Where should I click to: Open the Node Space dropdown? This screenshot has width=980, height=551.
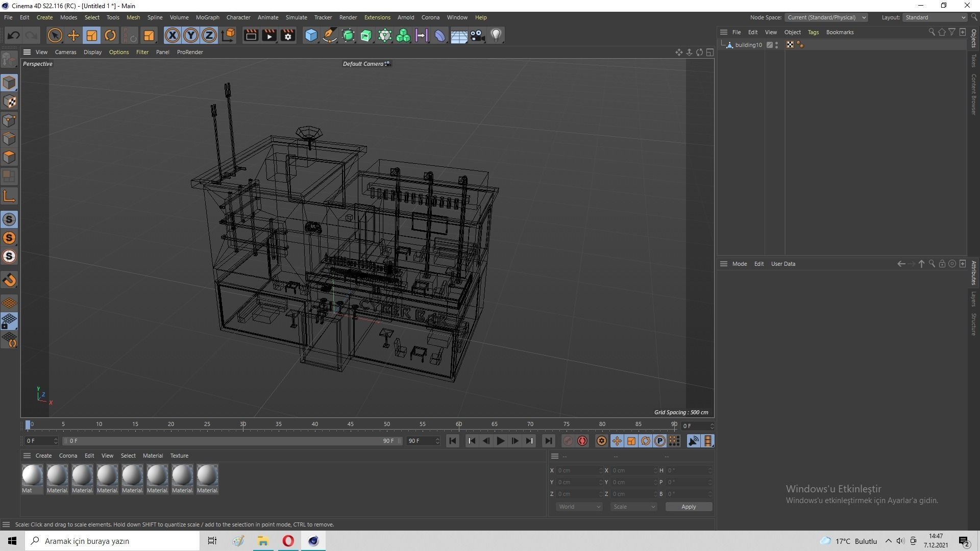point(826,17)
